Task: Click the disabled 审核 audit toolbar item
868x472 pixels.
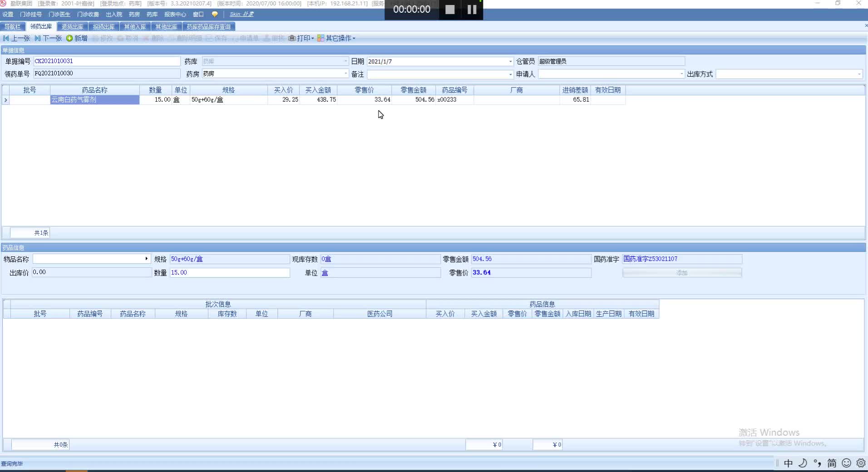Action: 274,38
